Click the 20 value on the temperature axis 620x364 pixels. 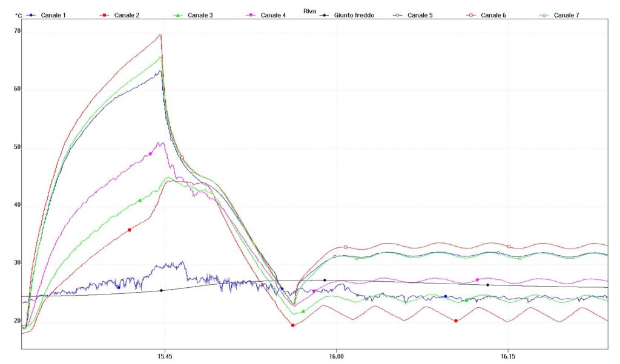pos(17,321)
